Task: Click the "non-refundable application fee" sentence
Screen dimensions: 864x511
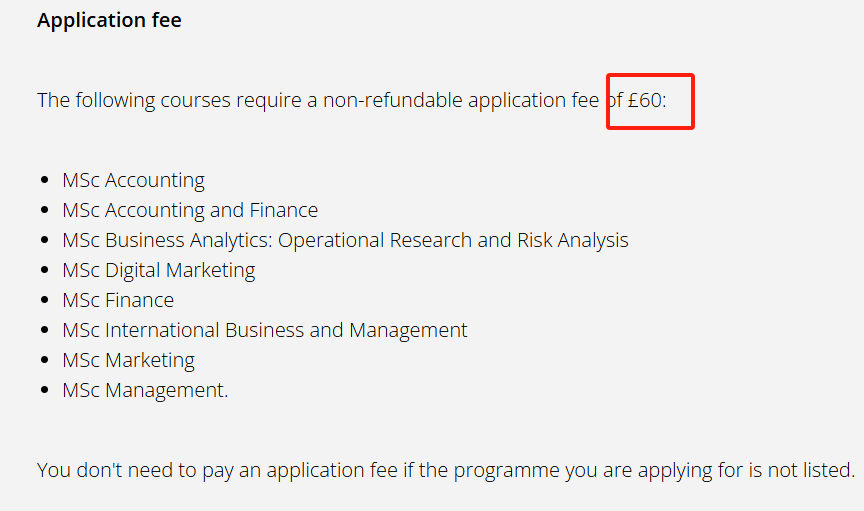Action: click(x=320, y=100)
